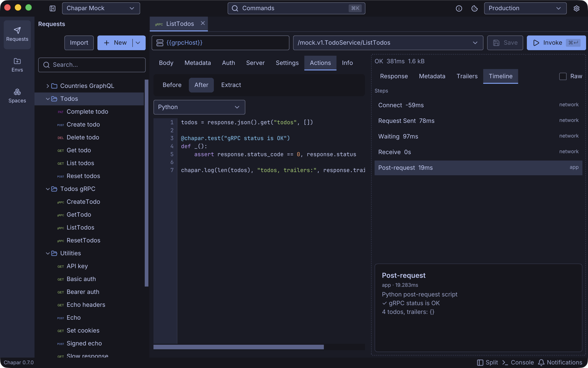
Task: Click the Todos folder icon
Action: click(x=54, y=99)
